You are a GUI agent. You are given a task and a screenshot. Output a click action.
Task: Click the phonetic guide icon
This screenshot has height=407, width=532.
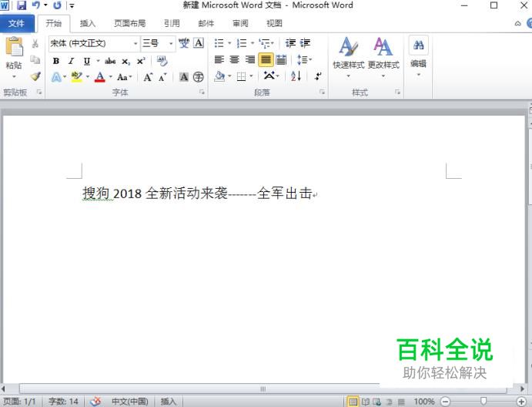(184, 43)
